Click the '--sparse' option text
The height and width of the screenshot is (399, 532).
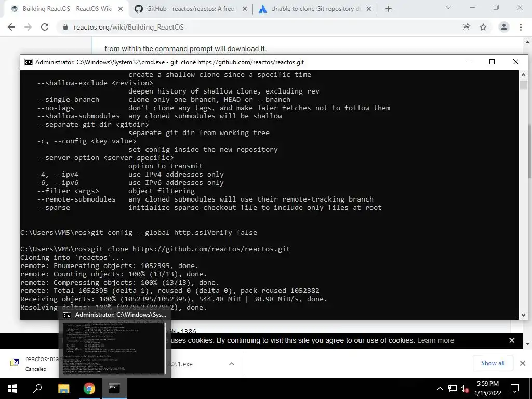tap(54, 208)
